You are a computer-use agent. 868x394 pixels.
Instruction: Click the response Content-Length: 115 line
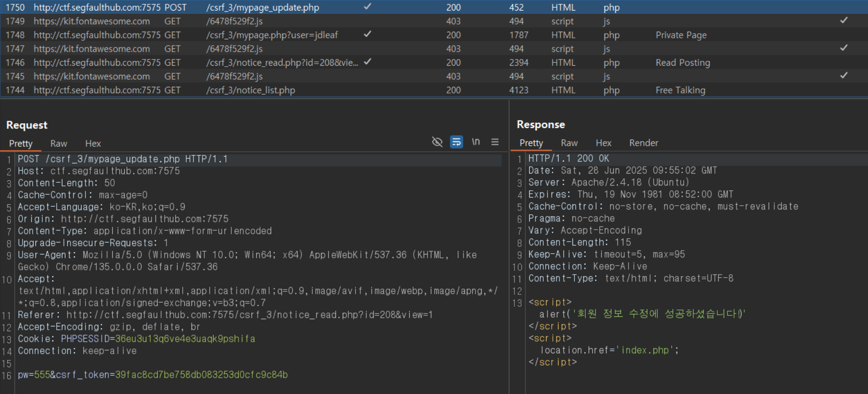[x=580, y=243]
